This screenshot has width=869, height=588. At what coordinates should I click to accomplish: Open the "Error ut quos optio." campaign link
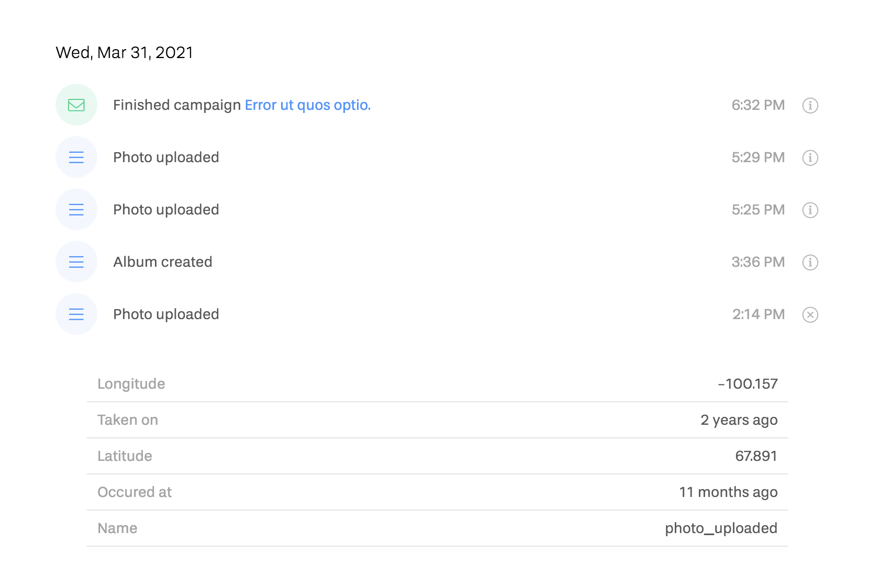point(308,105)
